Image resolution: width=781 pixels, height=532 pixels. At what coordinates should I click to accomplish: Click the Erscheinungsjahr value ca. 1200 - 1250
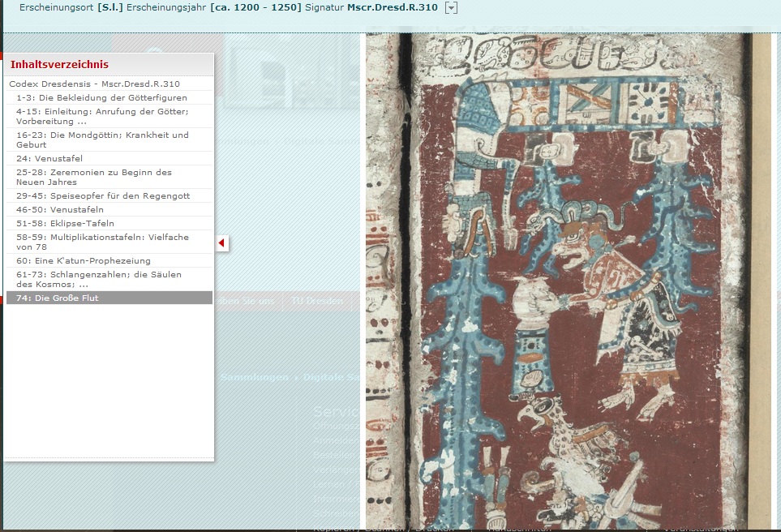click(x=256, y=7)
